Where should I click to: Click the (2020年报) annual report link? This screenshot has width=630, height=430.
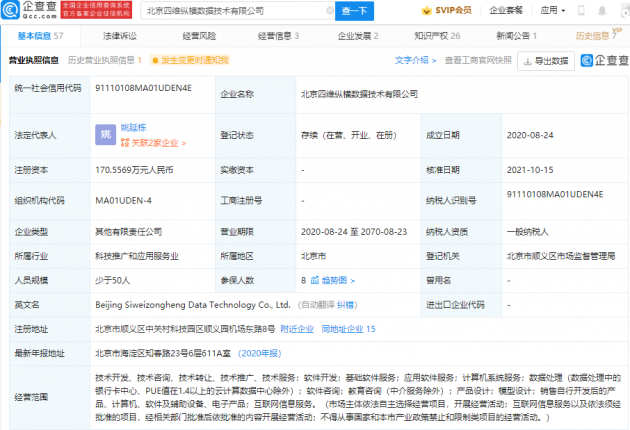[x=260, y=353]
